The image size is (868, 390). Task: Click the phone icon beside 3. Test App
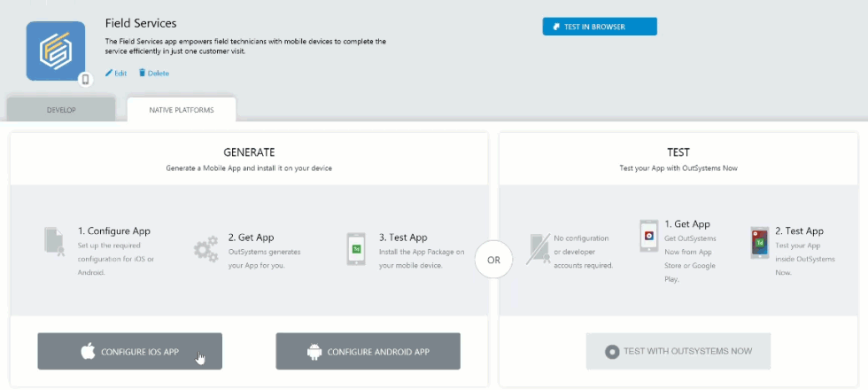356,249
